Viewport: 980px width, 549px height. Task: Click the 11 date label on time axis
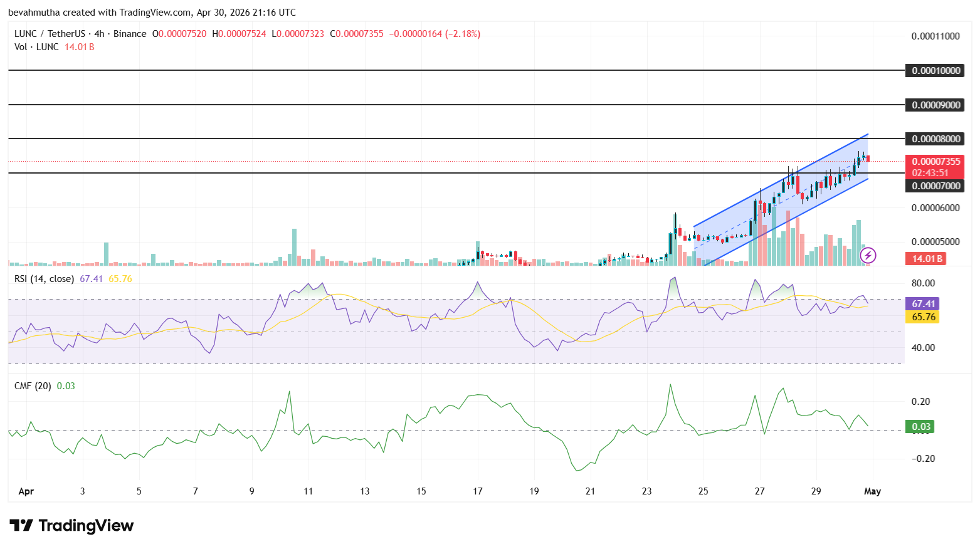click(x=308, y=491)
